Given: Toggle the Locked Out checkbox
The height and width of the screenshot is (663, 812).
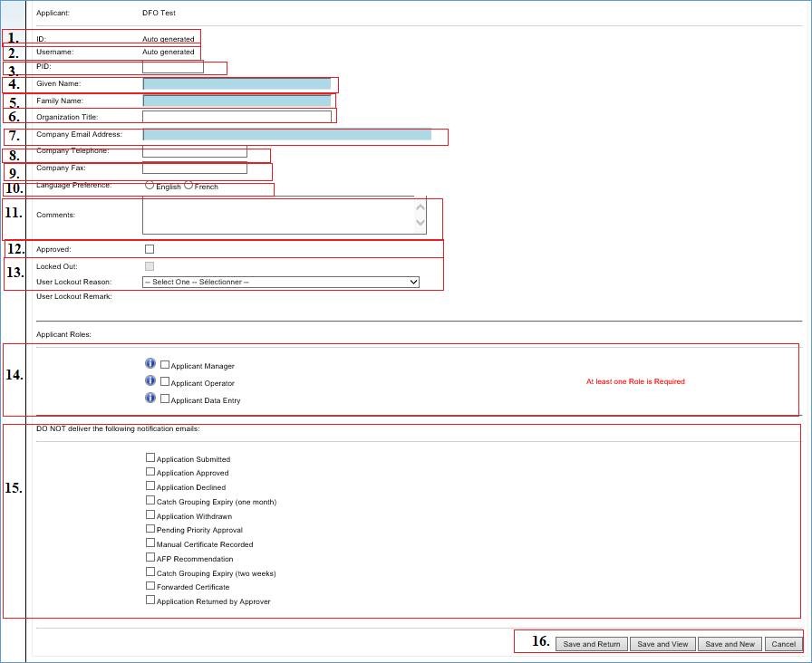Looking at the screenshot, I should click(150, 266).
